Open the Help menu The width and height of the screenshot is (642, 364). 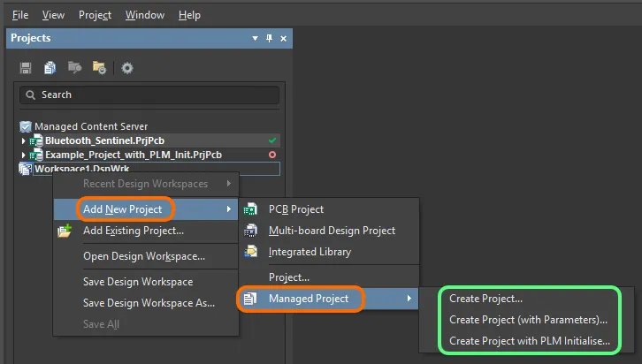pyautogui.click(x=189, y=15)
